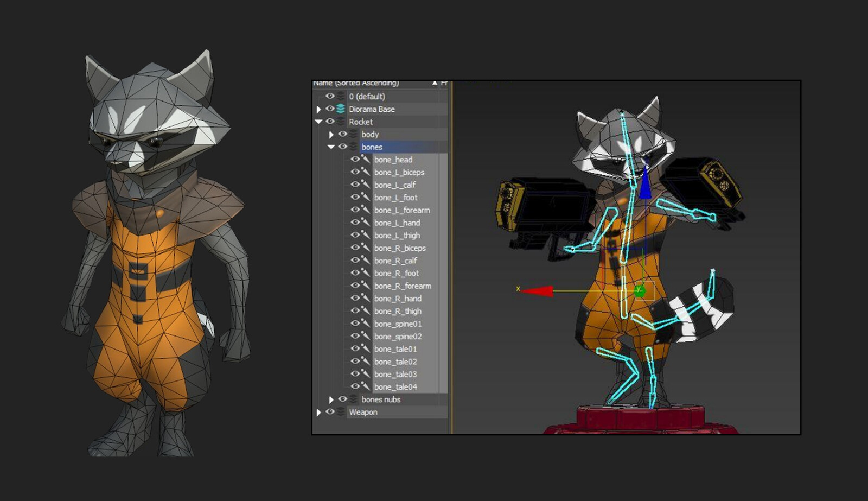The image size is (868, 501).
Task: Click bone icon next to bone_tale02
Action: 366,362
